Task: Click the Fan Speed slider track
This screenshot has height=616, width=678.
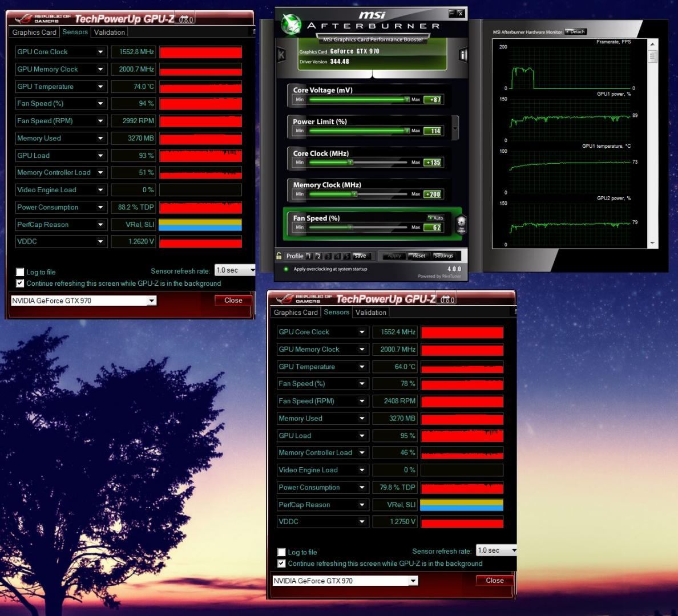Action: 358,227
